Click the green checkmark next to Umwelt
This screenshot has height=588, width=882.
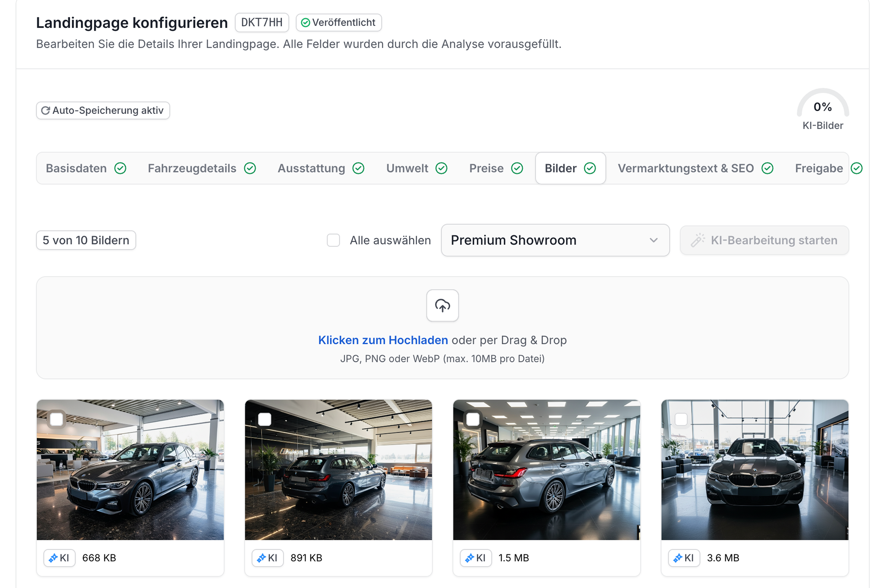point(442,168)
